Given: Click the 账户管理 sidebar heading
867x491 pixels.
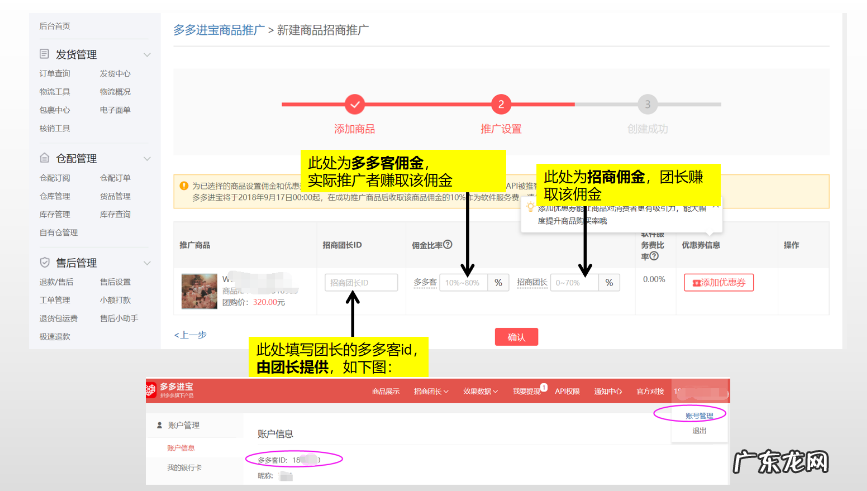Looking at the screenshot, I should (x=184, y=425).
